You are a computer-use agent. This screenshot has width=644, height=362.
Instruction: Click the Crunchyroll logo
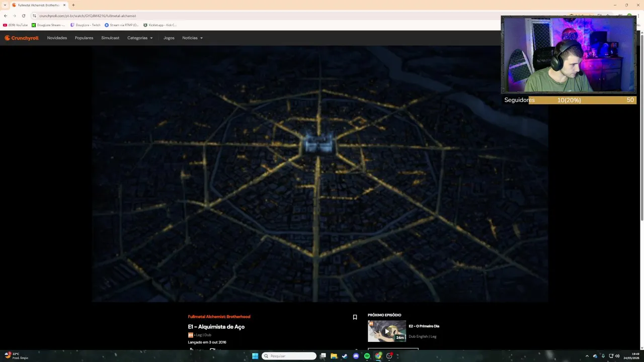22,38
